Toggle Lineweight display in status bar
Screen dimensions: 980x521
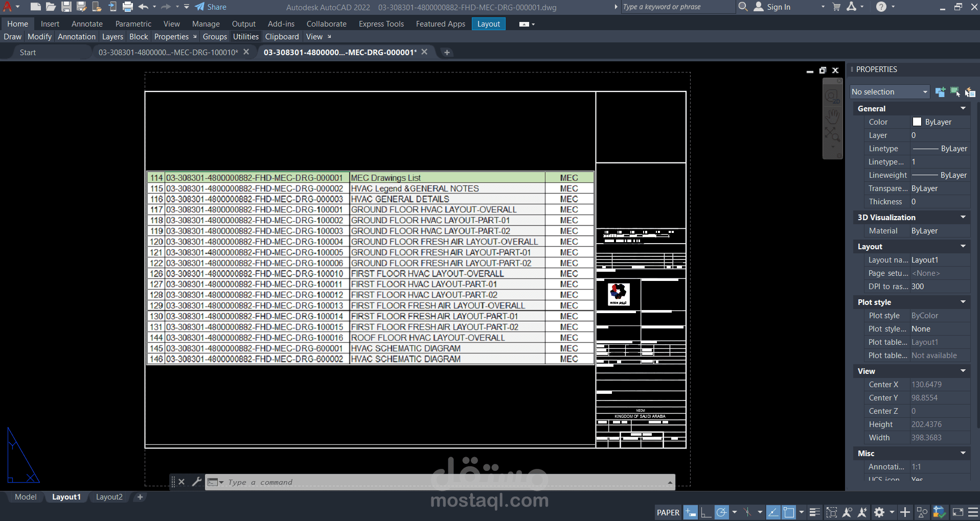[815, 512]
